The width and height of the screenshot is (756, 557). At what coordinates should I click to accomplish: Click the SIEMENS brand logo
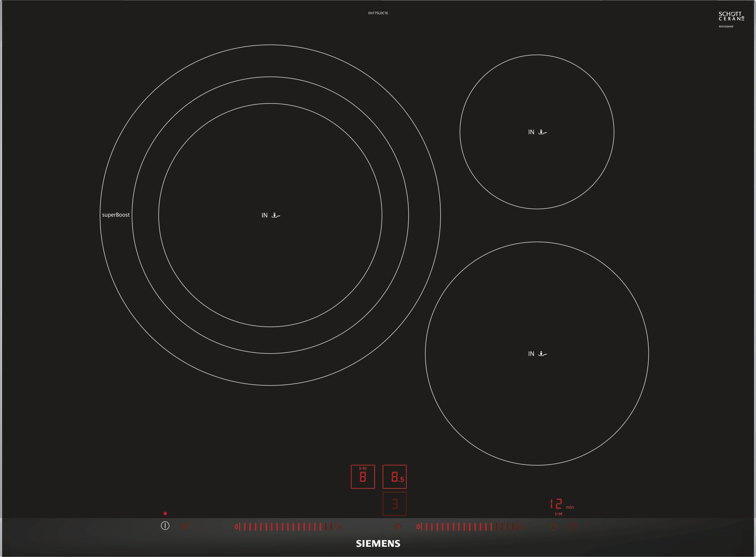point(378,544)
